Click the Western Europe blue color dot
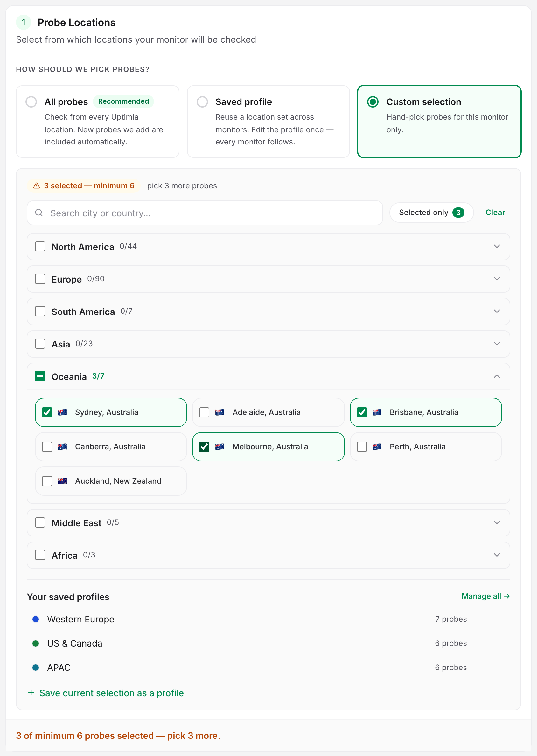537x756 pixels. pos(36,619)
